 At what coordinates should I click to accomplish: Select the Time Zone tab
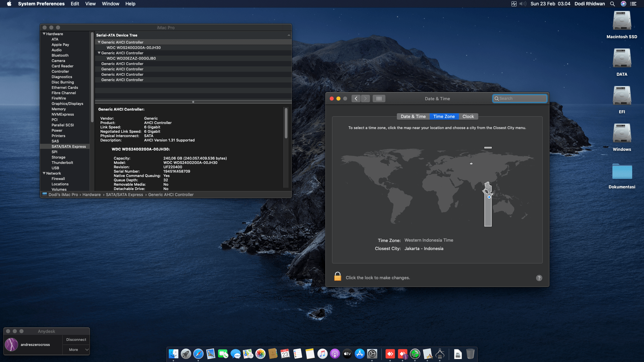coord(444,117)
